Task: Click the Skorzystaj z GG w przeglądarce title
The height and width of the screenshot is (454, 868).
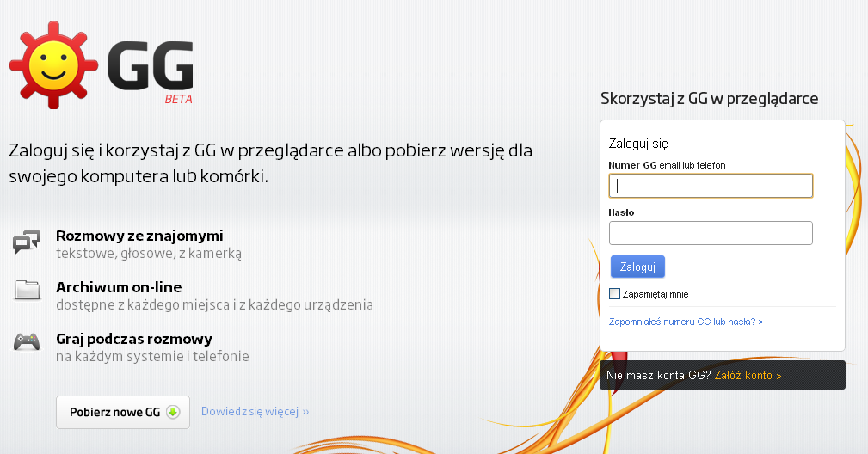Action: [709, 99]
